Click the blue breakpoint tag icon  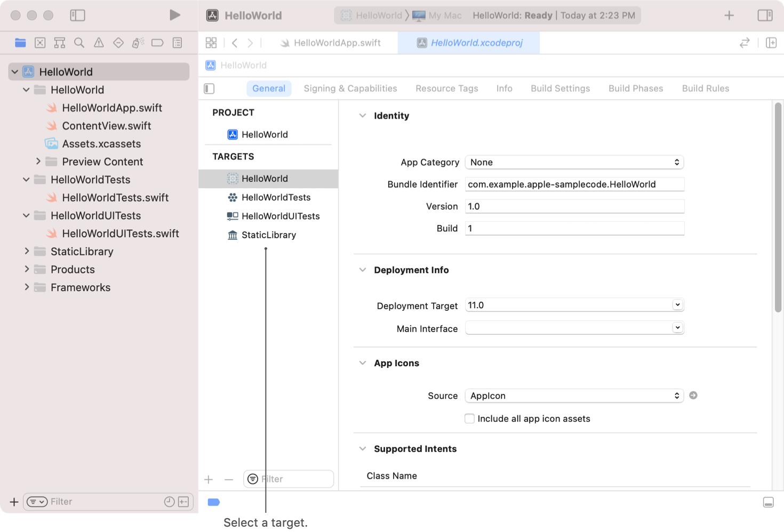pos(213,502)
